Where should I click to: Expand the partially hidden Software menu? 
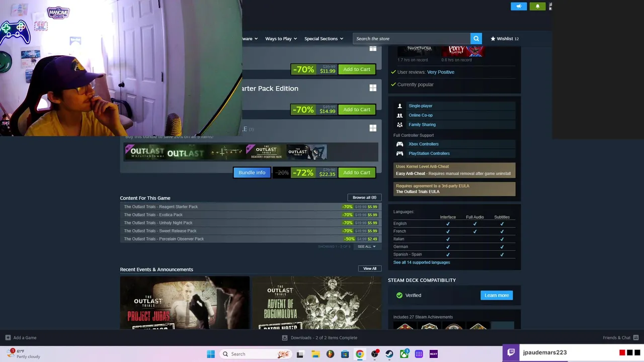point(250,39)
